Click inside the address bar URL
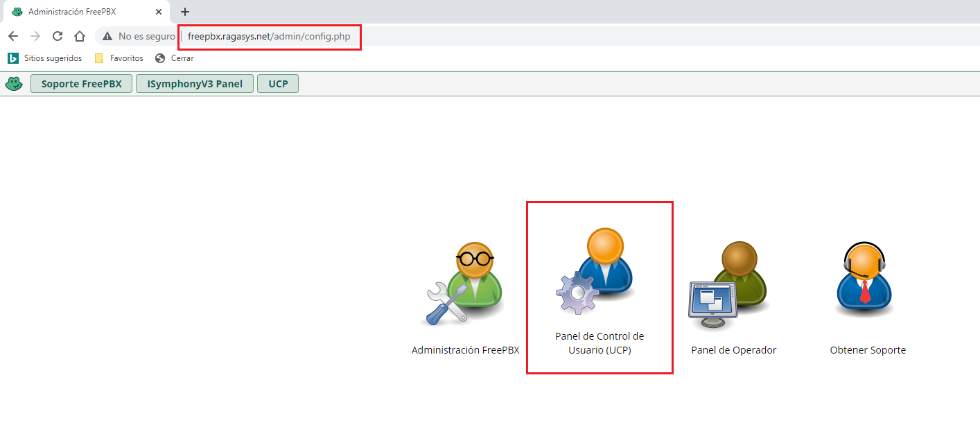This screenshot has width=980, height=443. (269, 36)
